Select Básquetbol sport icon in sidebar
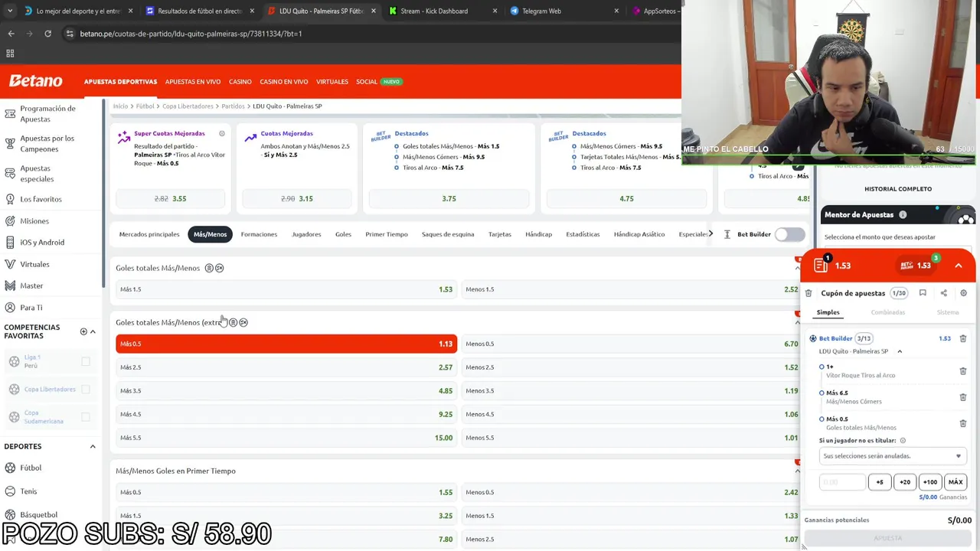This screenshot has width=980, height=551. 11,514
